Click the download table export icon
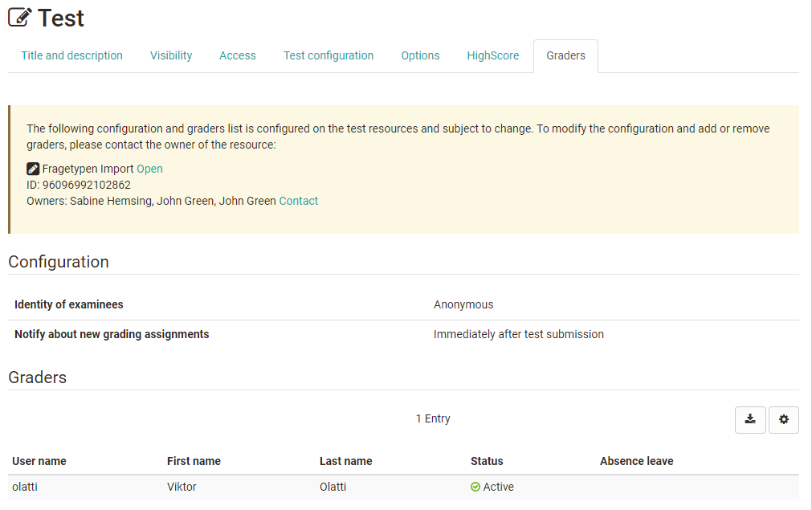 [750, 419]
